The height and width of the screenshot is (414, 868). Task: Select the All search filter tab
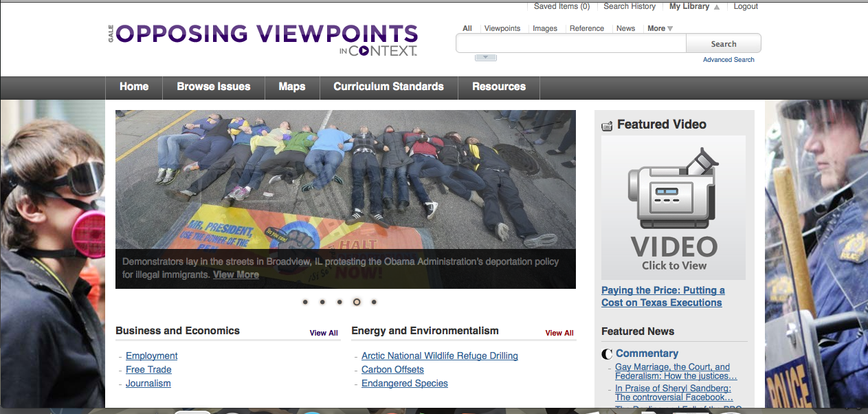click(467, 28)
